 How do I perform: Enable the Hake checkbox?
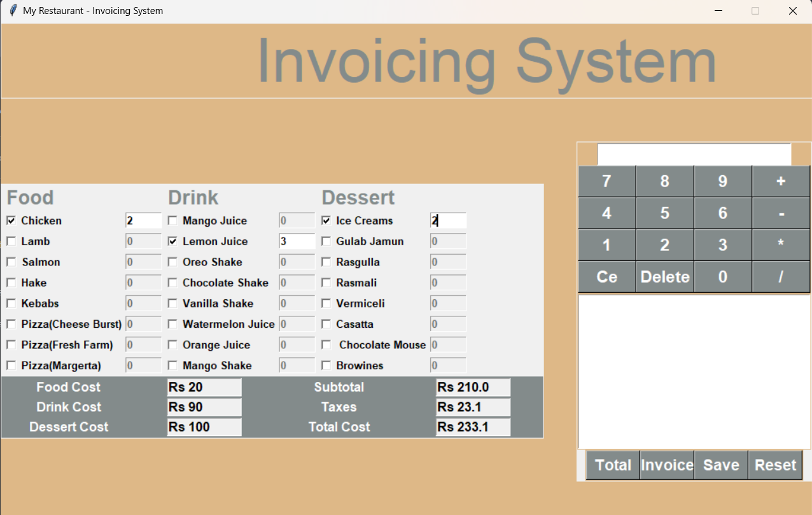11,283
